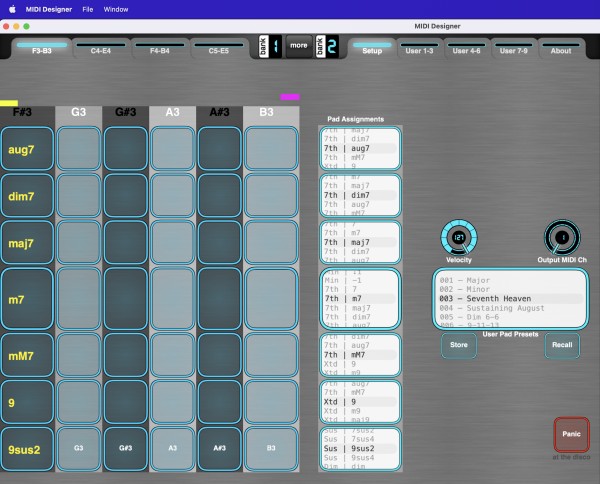Open the Apple menu

coord(12,9)
